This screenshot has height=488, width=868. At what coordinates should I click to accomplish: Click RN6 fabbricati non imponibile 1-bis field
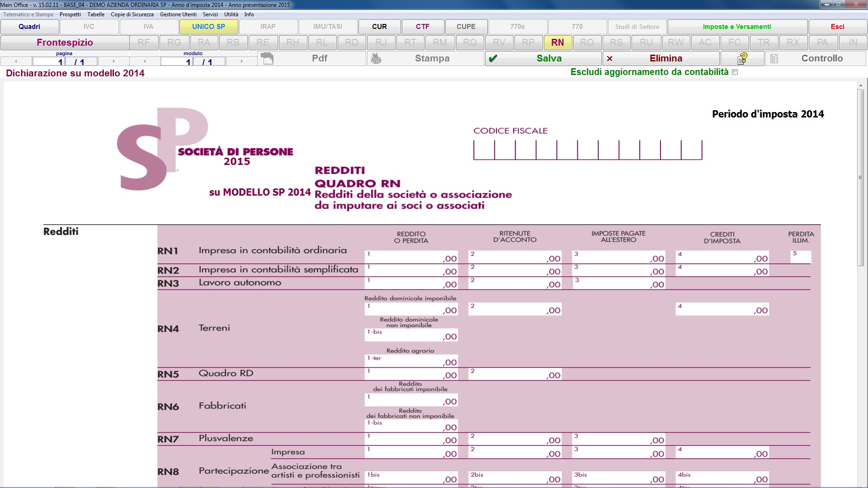pyautogui.click(x=411, y=426)
